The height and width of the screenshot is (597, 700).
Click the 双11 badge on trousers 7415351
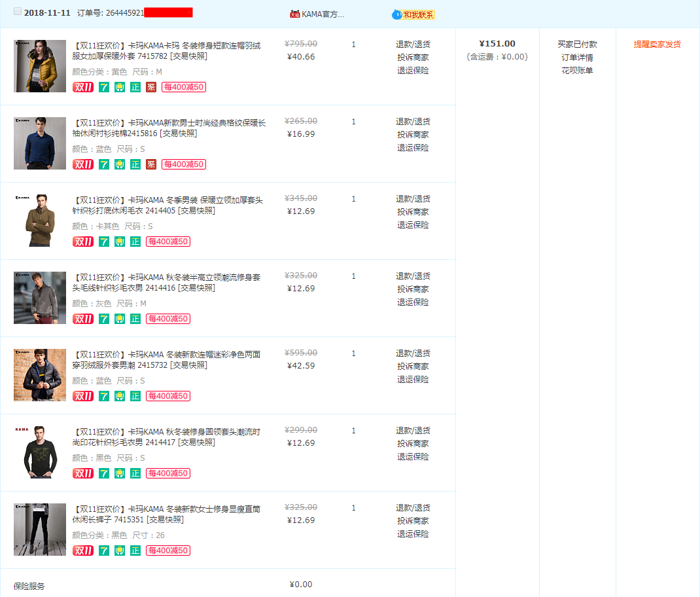click(83, 551)
